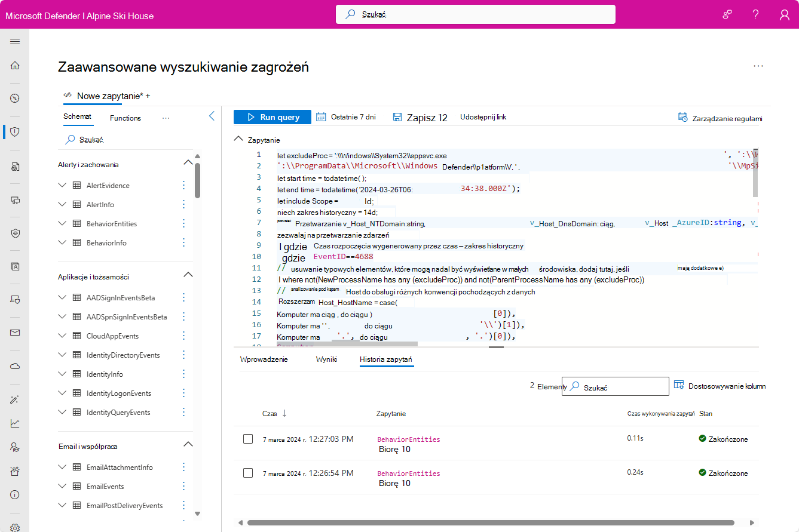Image resolution: width=799 pixels, height=532 pixels.
Task: Open the Ostatnie 7 dni time range
Action: click(346, 117)
